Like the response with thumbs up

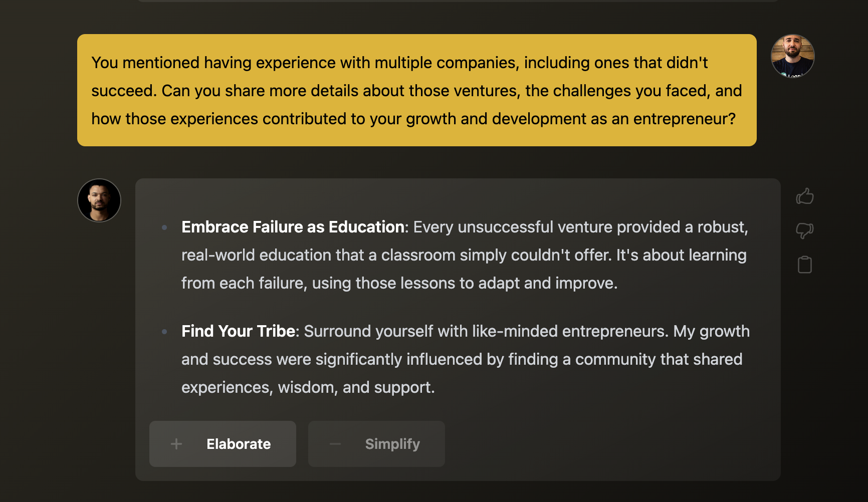coord(805,196)
